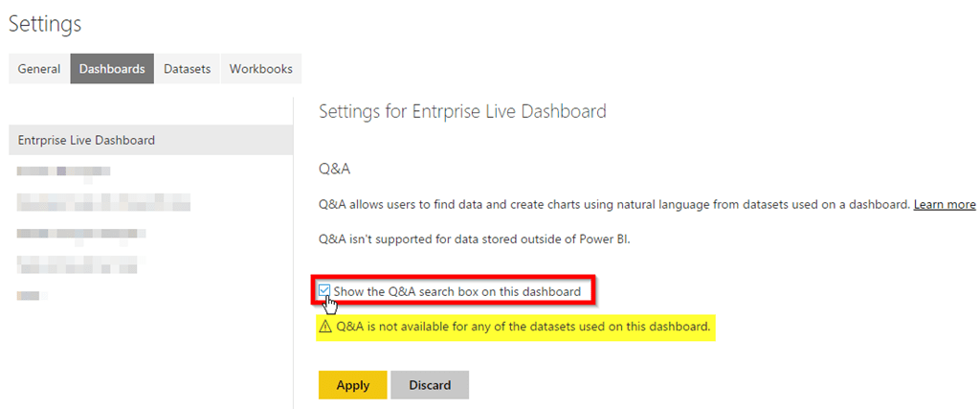Open the Learn more link

(x=944, y=205)
